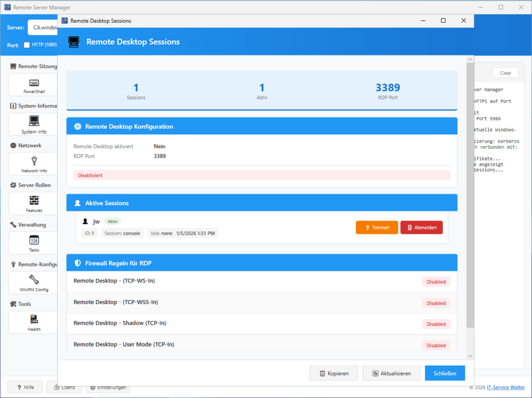Select the Remote-Sitzung sidebar header
The width and height of the screenshot is (532, 398).
point(31,66)
